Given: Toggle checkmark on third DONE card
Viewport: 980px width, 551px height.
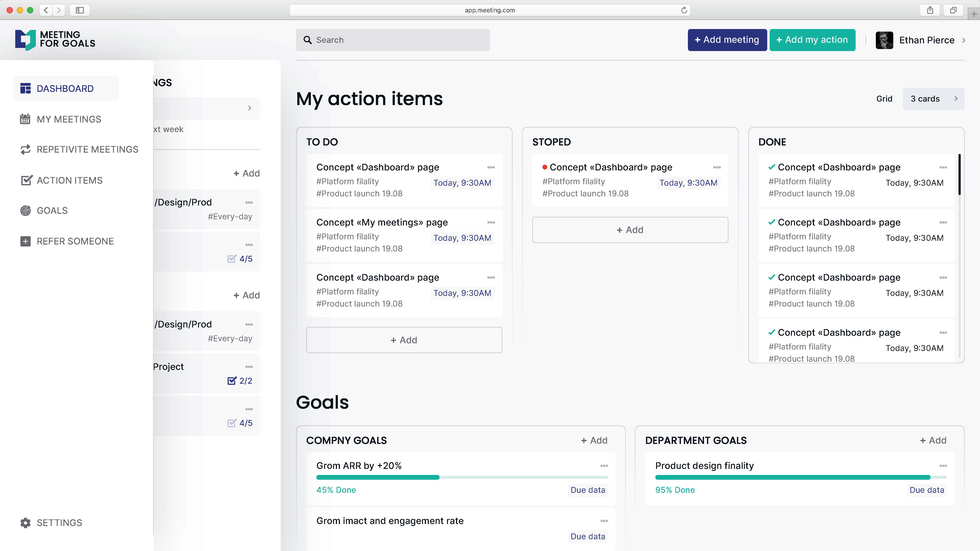Looking at the screenshot, I should coord(771,277).
